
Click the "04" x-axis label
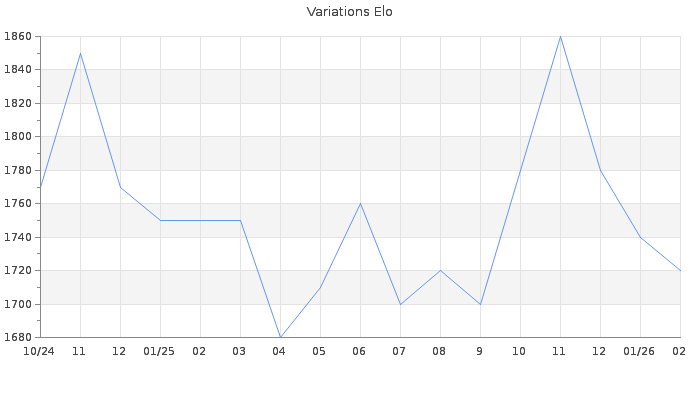pos(280,351)
